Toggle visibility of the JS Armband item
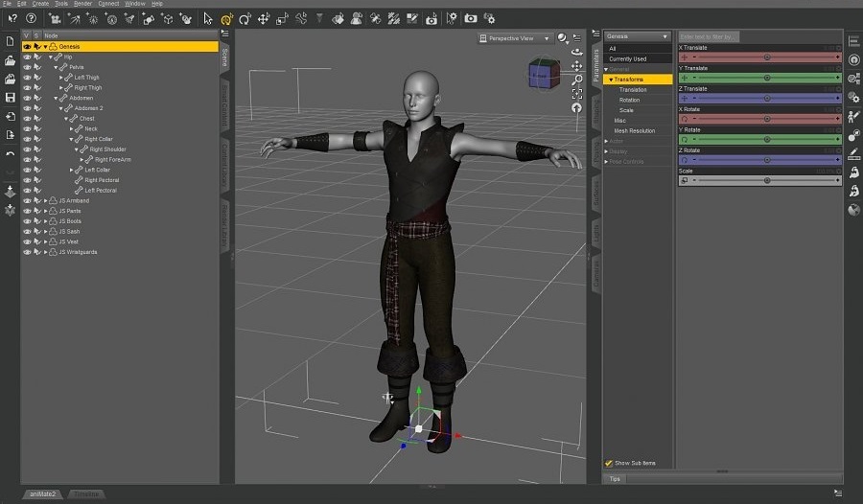Screen dimensions: 863x504 [27, 201]
